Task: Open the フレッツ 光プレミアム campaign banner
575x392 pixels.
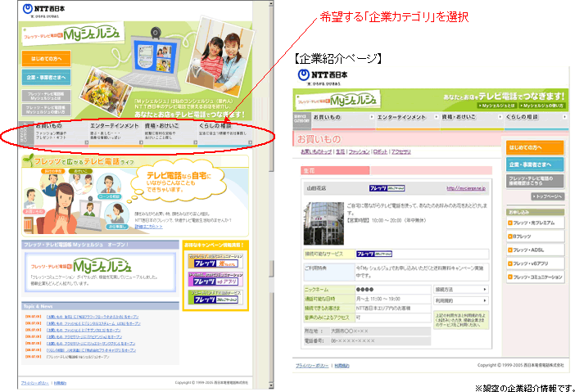Action: pos(215,261)
